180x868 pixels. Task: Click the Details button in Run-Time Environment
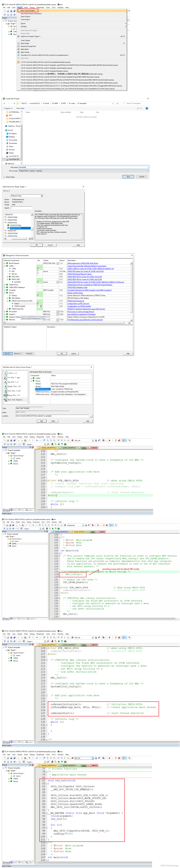click(x=29, y=354)
